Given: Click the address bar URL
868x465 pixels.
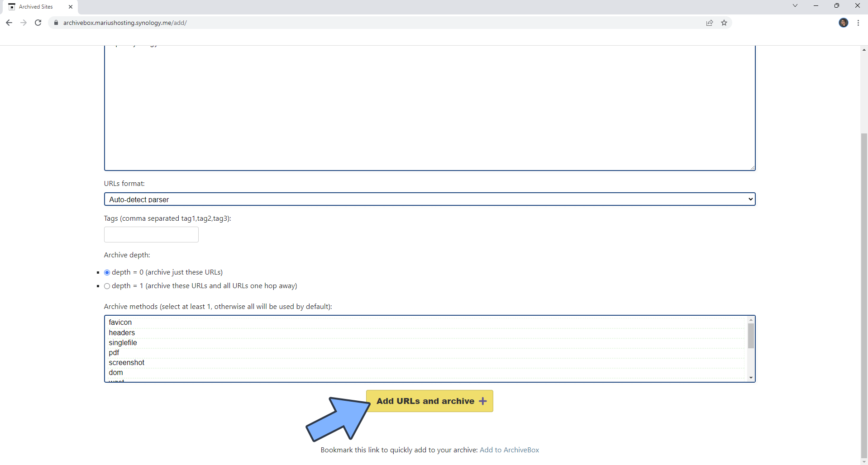Looking at the screenshot, I should coord(125,23).
